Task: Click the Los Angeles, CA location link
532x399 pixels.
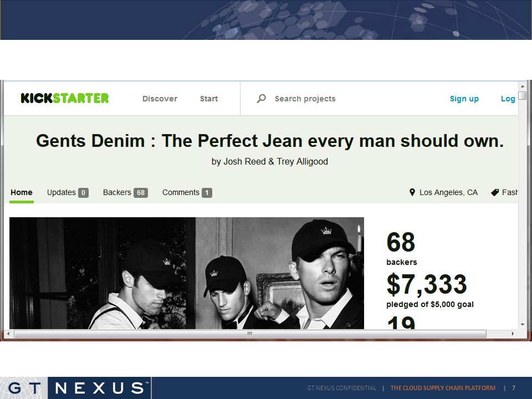Action: 448,192
